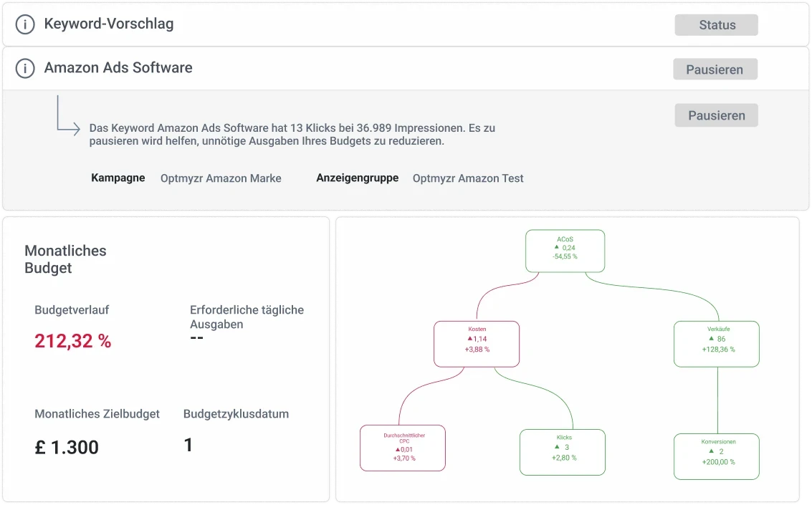Open campaign Optmyzr Amazon Marke
This screenshot has height=505, width=812.
coord(221,178)
